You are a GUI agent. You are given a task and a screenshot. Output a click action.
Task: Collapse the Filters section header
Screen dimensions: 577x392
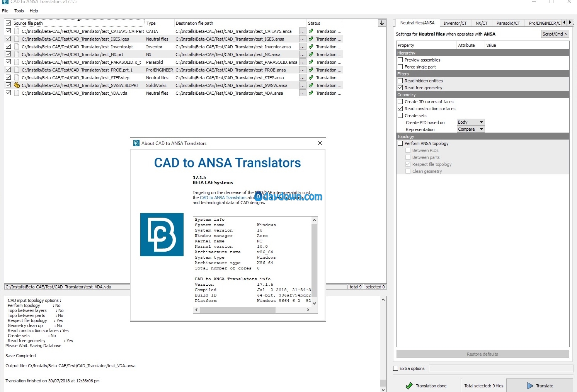483,74
